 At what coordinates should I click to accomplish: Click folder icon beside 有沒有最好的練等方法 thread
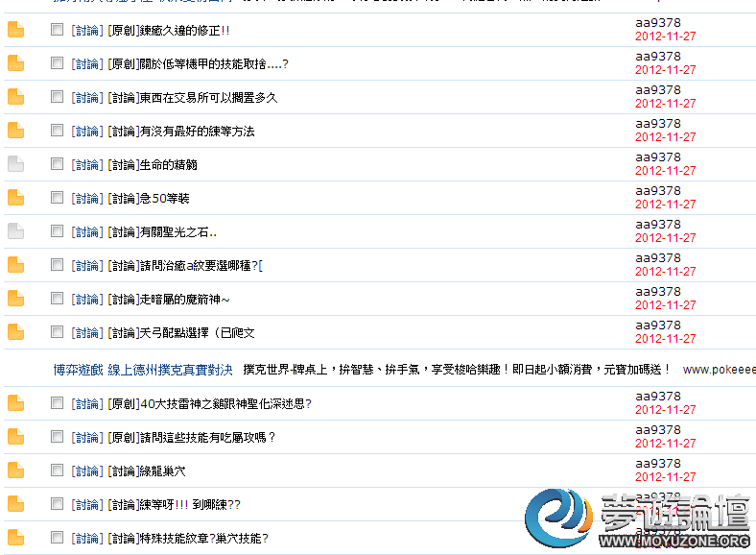tap(16, 131)
